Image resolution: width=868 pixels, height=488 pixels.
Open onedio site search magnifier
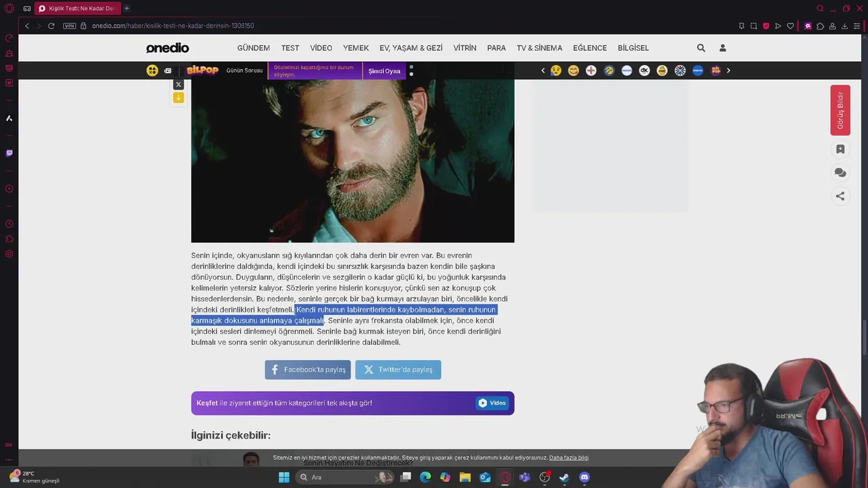(701, 48)
